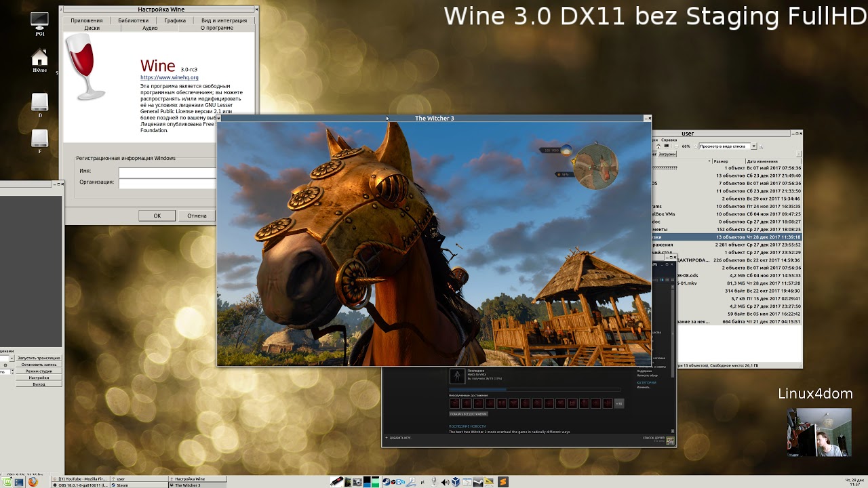
Task: Select the highlighted row dated Чт 28 дек 2017 11:39:18
Action: pyautogui.click(x=726, y=237)
